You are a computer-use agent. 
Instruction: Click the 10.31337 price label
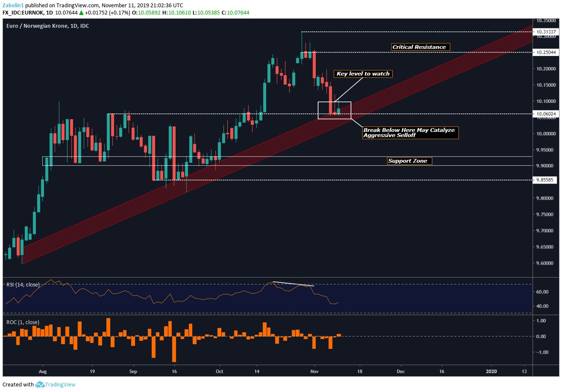point(546,32)
